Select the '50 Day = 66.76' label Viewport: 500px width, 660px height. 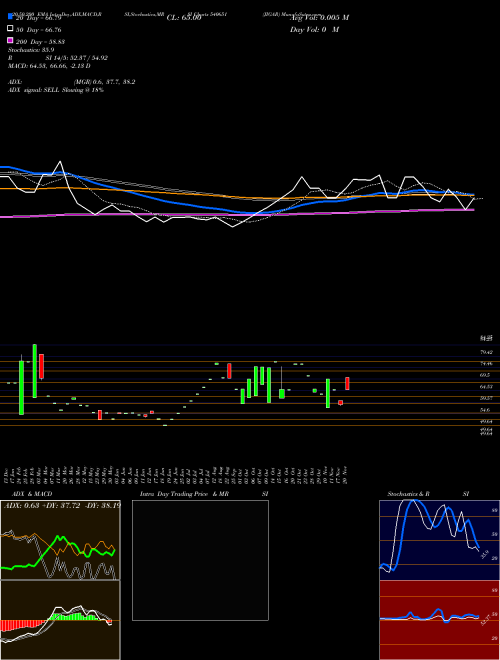click(39, 30)
